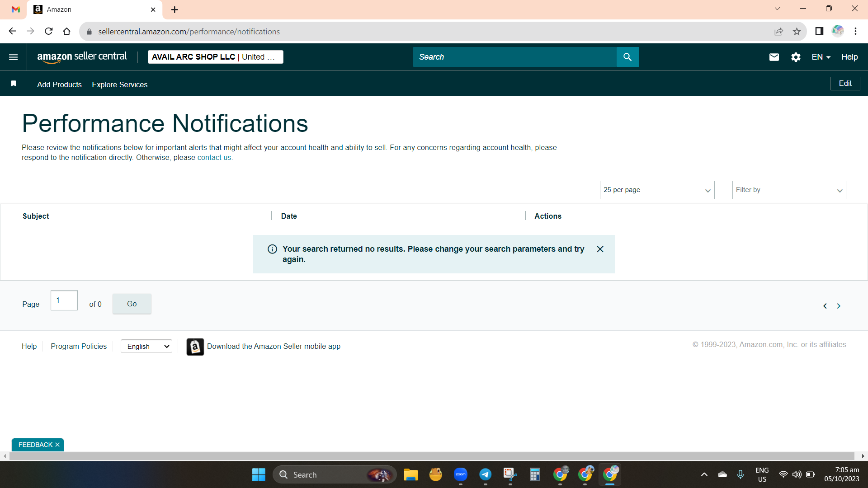
Task: Open the footer Help link
Action: 29,347
